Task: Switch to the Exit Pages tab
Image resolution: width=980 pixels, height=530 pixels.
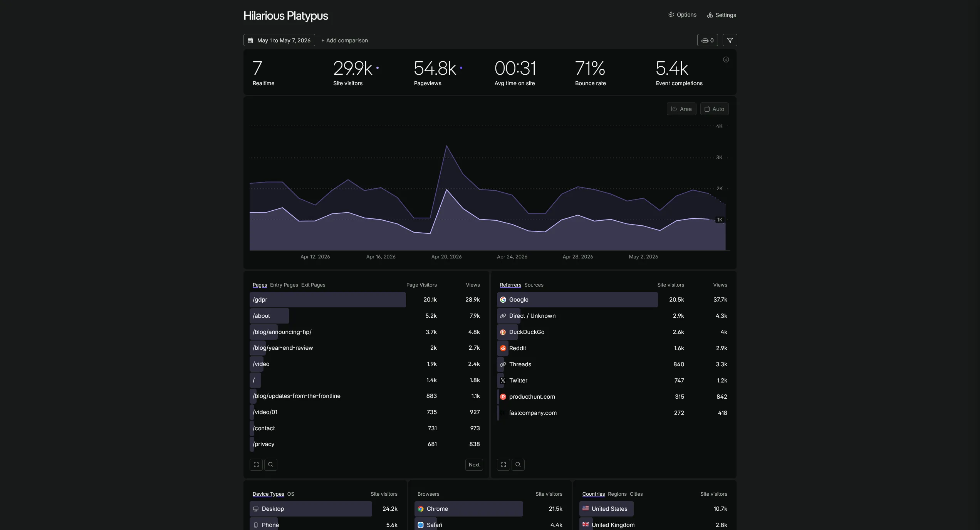Action: (x=313, y=285)
